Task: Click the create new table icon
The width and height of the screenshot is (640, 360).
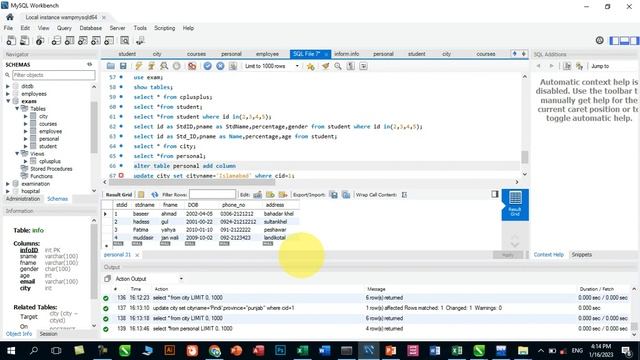Action: point(69,40)
